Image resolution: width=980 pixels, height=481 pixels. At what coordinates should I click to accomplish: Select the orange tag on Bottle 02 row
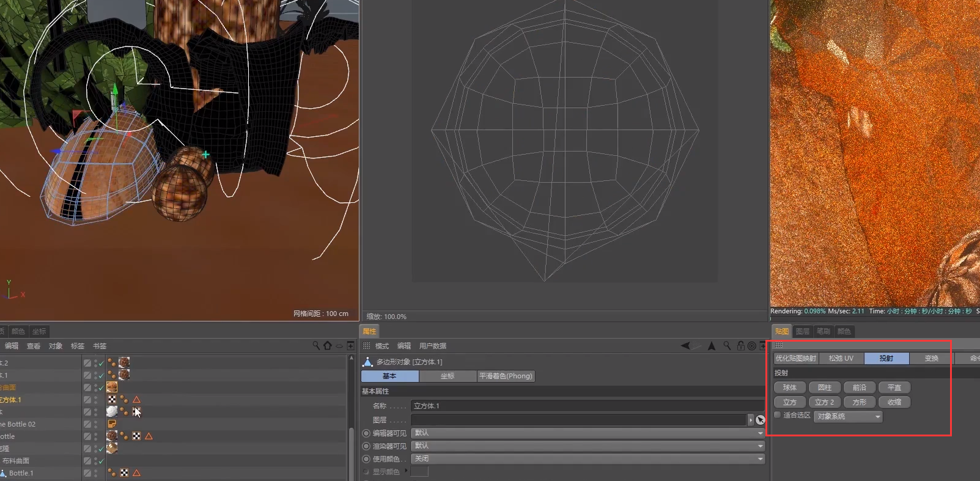point(112,424)
